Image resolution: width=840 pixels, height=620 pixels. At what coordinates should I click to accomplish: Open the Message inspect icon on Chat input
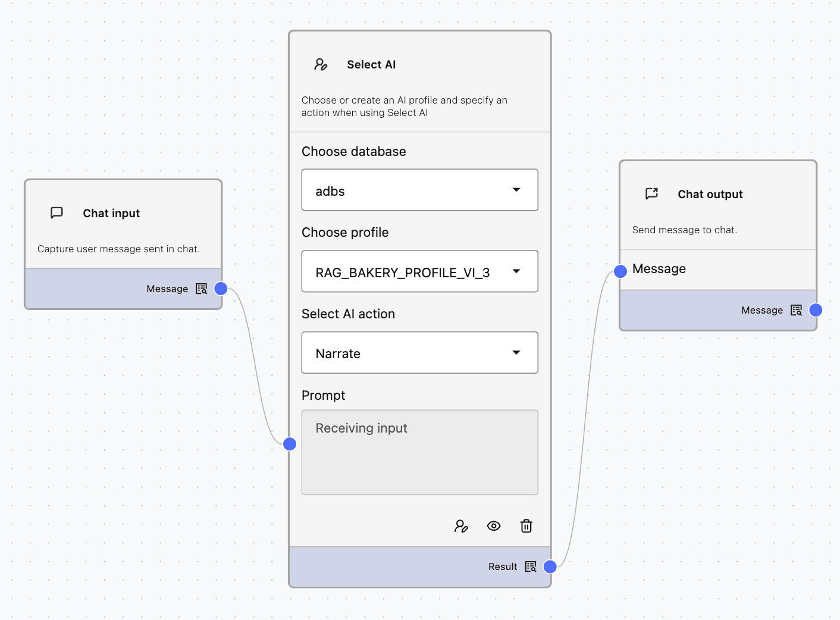202,288
